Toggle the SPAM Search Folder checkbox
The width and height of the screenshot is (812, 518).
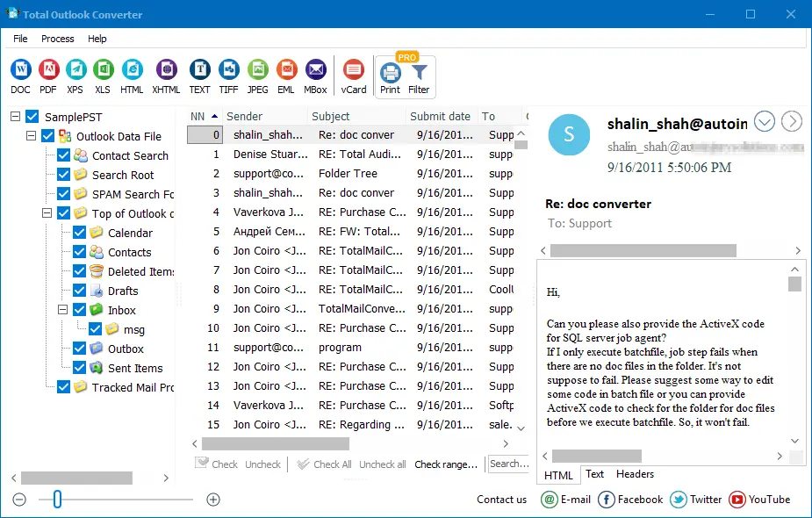tap(63, 193)
